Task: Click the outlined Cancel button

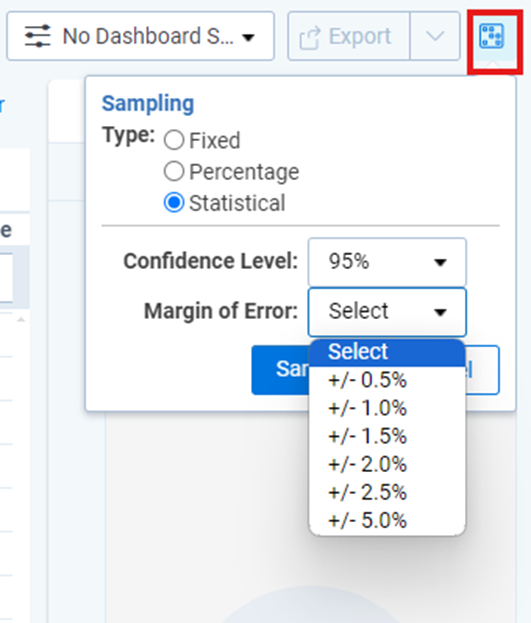Action: pyautogui.click(x=482, y=370)
